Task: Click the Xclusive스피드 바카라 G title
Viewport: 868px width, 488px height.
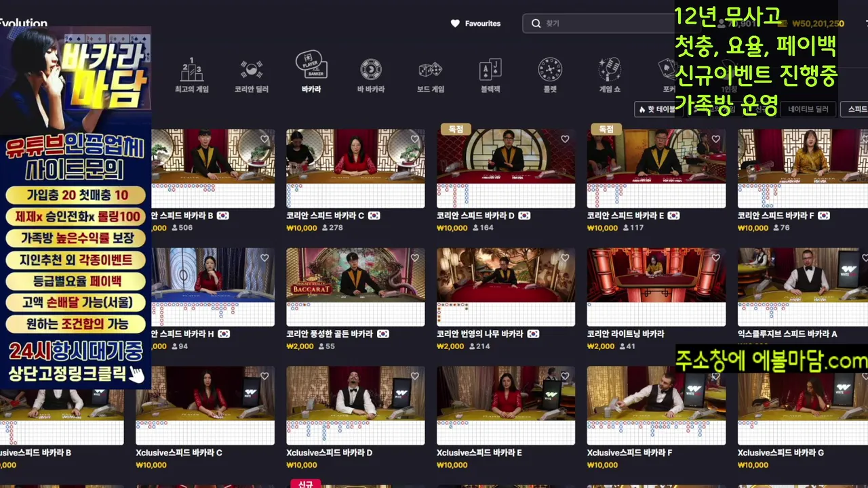Action: (781, 453)
